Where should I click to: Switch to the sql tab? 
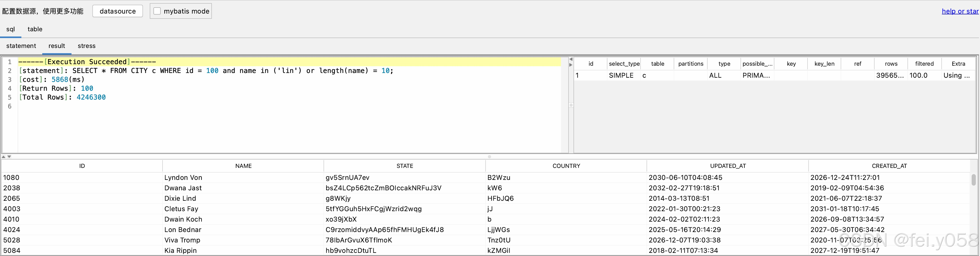(x=11, y=29)
